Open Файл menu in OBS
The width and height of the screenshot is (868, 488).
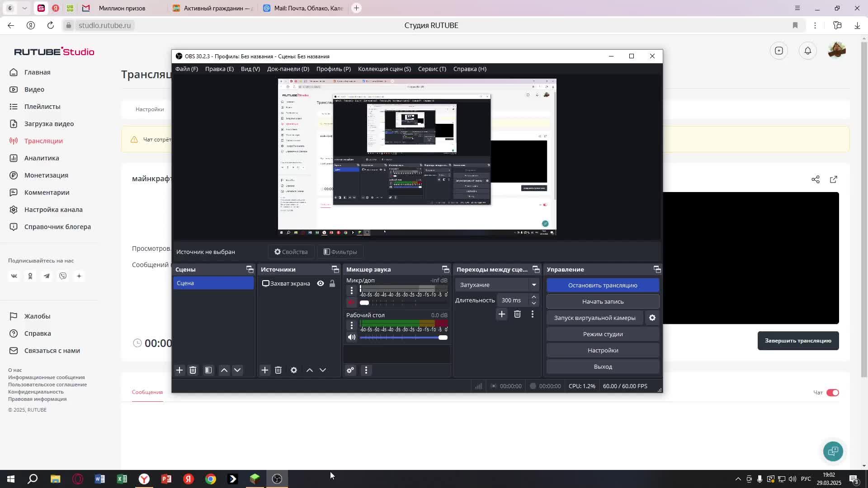click(x=187, y=69)
